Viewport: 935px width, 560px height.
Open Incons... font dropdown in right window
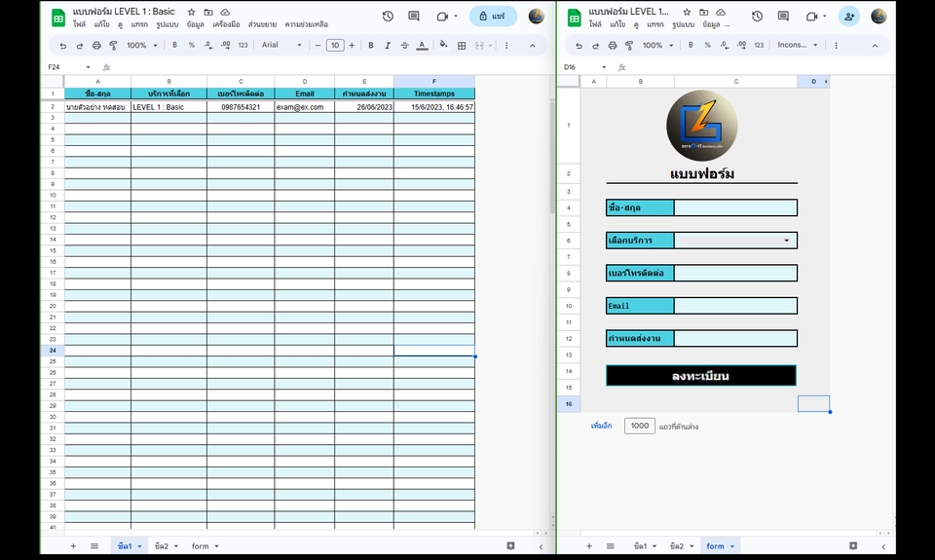point(798,46)
